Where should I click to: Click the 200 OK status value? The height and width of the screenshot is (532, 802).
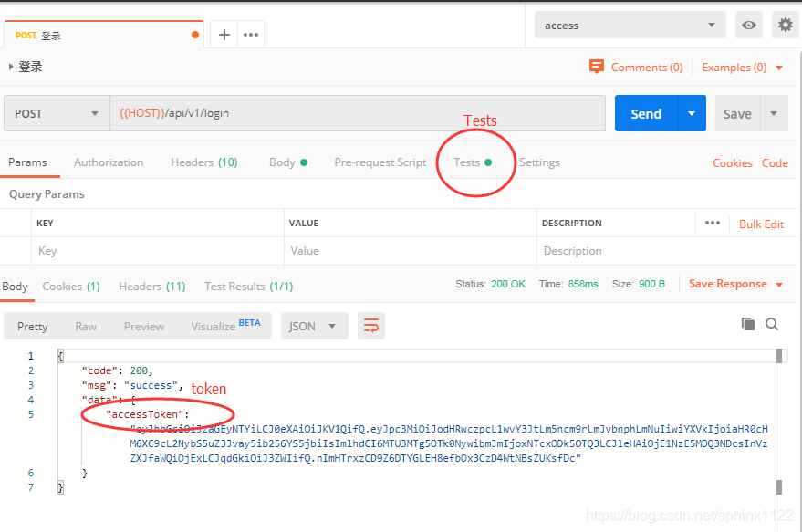(508, 284)
